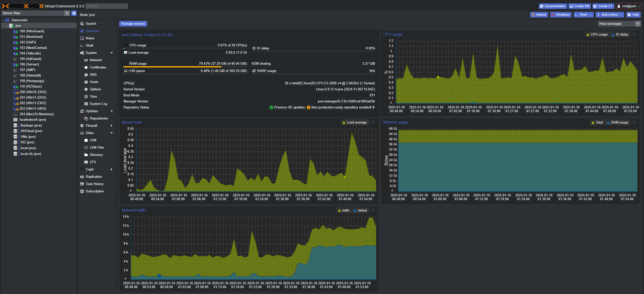Viewport: 644px width, 294px height.
Task: Open the Repositories page
Action: (x=96, y=118)
